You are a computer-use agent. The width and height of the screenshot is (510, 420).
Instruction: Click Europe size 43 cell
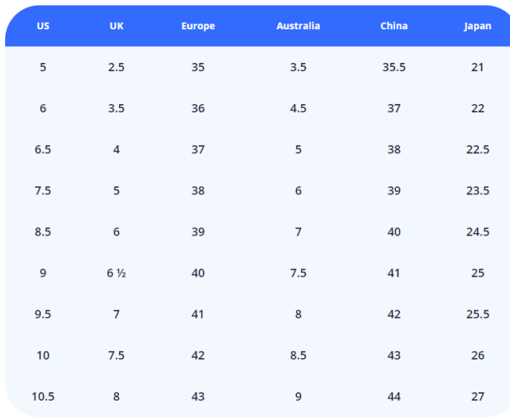(198, 397)
